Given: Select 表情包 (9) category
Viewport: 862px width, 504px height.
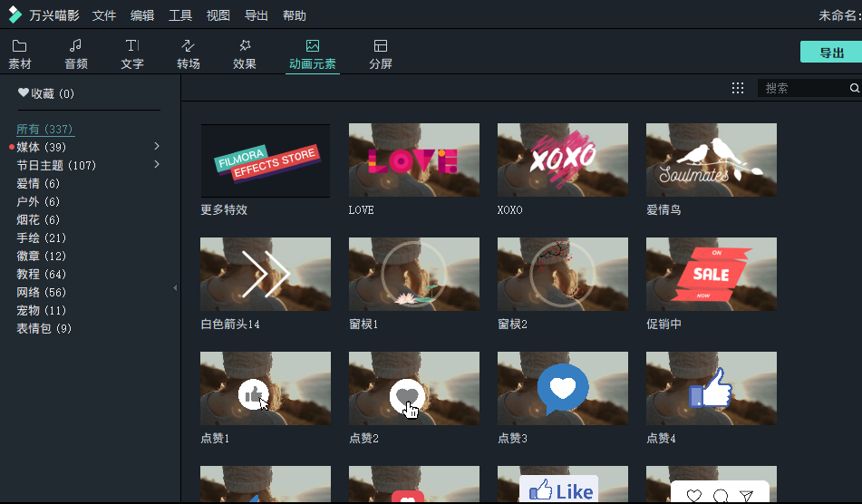Looking at the screenshot, I should click(x=44, y=329).
